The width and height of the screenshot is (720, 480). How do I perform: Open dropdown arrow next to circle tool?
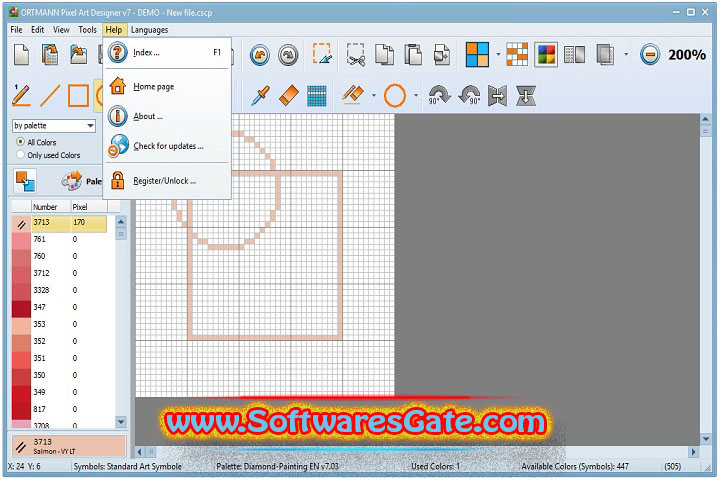click(x=416, y=96)
